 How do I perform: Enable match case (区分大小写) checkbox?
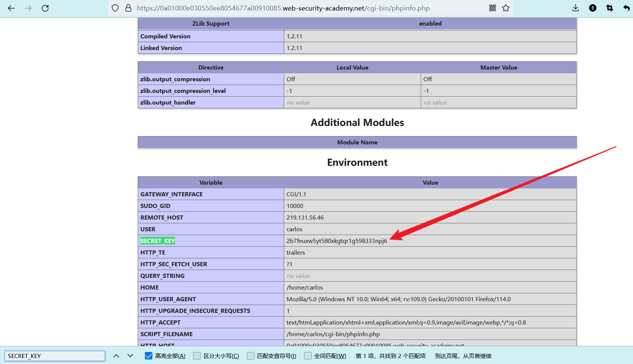click(197, 356)
